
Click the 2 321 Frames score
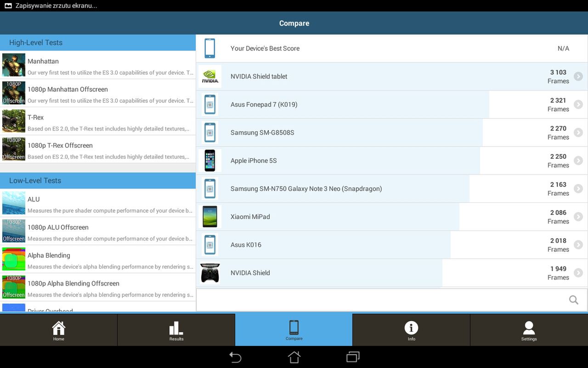[x=558, y=104]
